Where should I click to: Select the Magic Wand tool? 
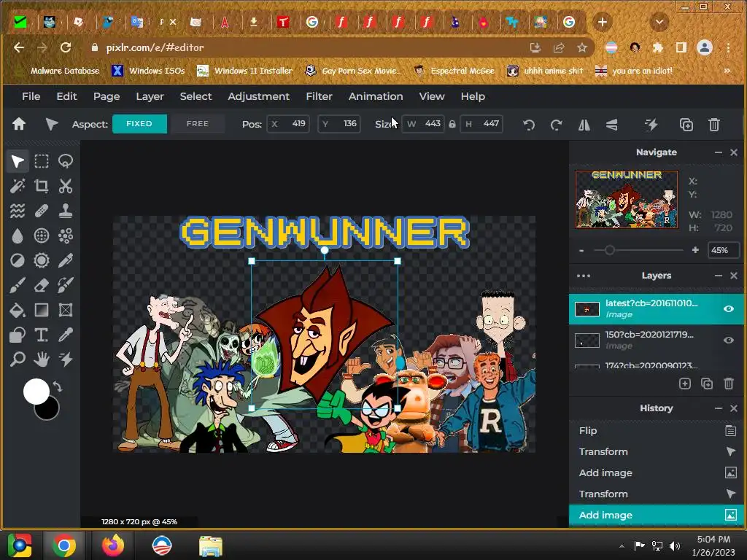coord(18,186)
